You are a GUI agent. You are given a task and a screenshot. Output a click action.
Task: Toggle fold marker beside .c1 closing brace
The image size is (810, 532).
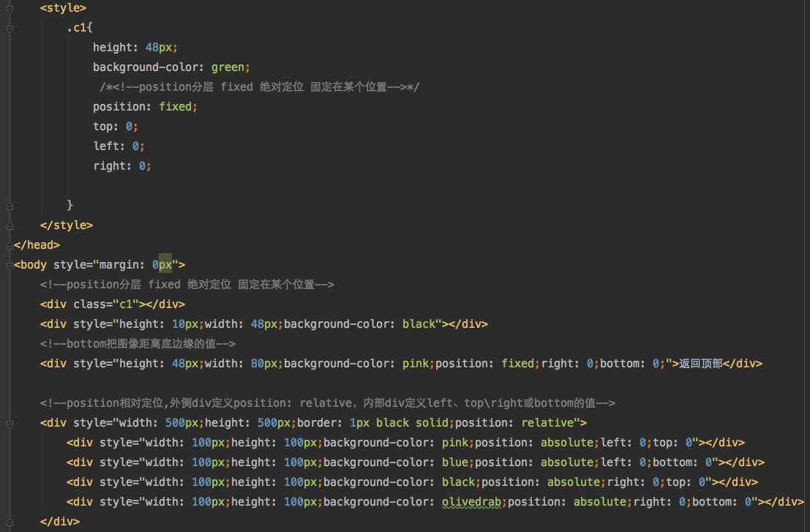pyautogui.click(x=10, y=206)
